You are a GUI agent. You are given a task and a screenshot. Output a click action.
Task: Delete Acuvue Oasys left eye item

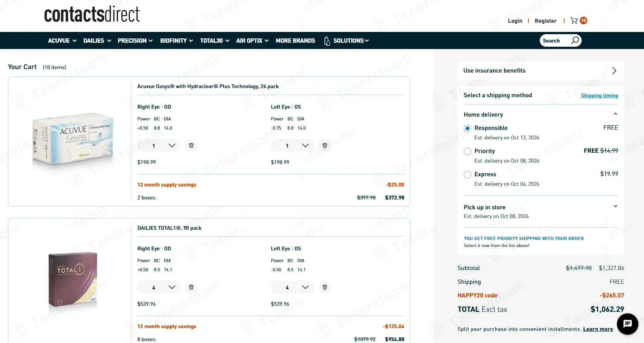tap(325, 145)
